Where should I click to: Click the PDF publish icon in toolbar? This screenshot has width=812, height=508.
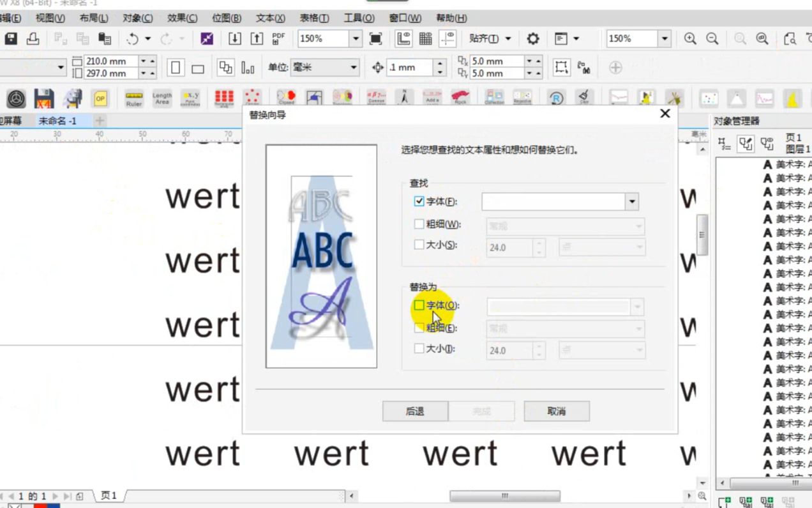click(x=277, y=38)
